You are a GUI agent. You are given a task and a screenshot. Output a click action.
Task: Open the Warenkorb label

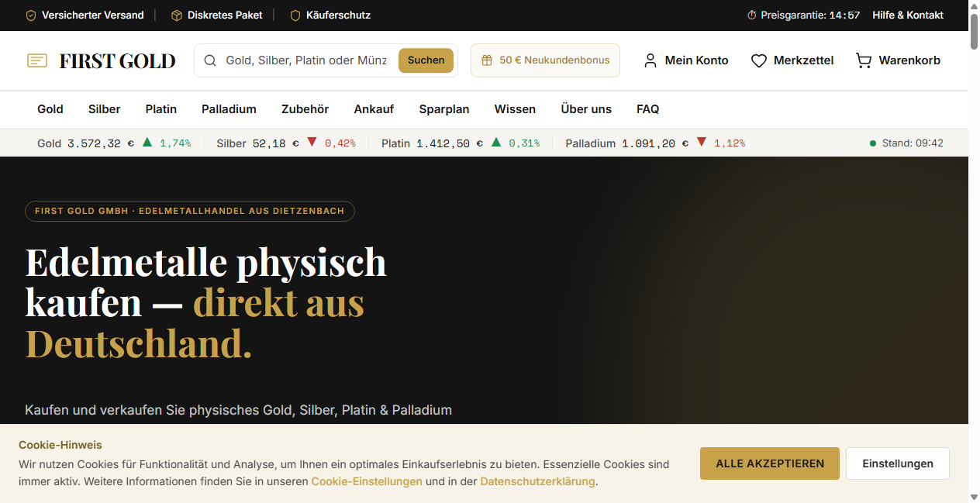point(909,60)
